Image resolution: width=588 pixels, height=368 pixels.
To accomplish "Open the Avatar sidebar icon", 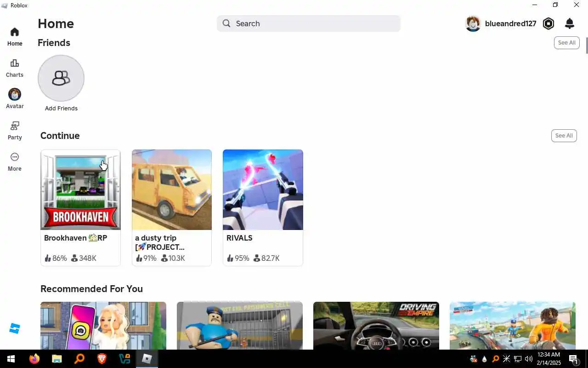I will tap(15, 94).
